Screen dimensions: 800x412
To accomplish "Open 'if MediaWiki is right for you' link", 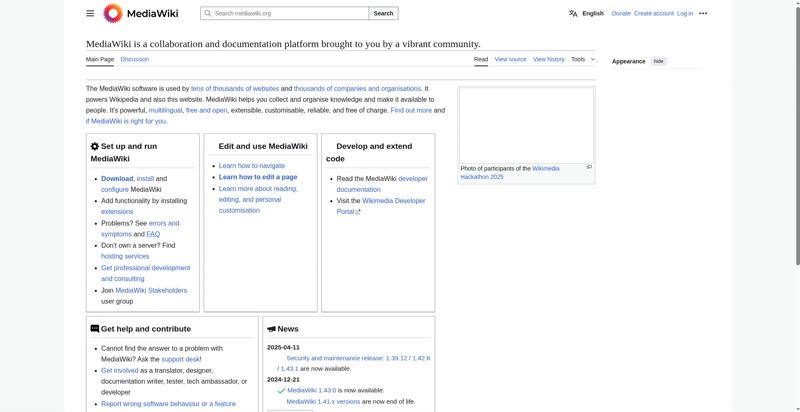I will [126, 121].
